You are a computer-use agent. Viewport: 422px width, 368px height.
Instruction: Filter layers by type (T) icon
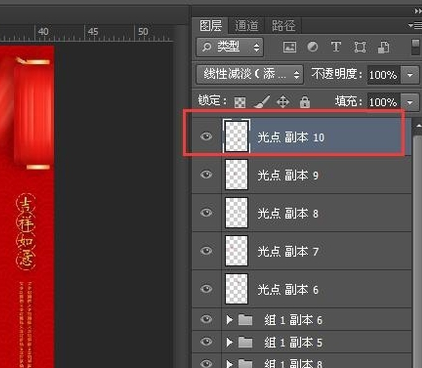[x=336, y=47]
